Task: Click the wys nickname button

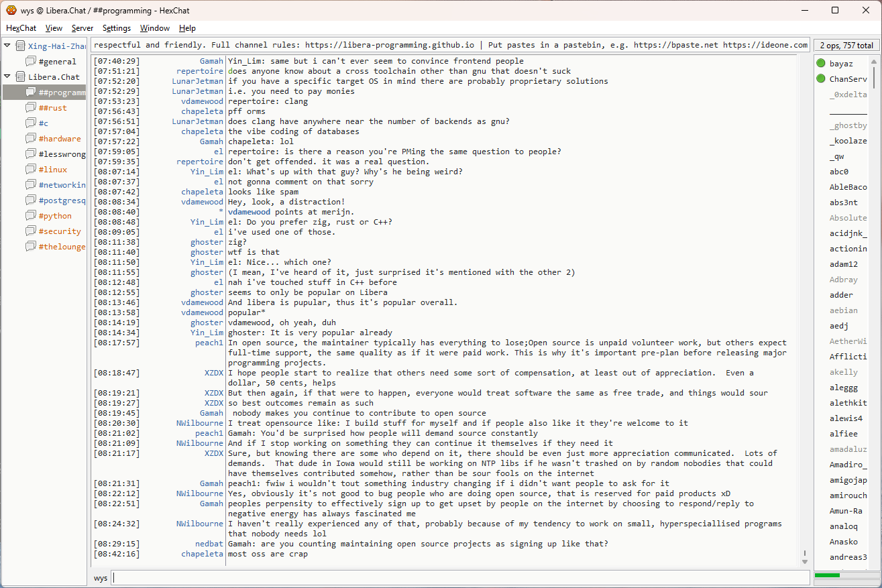Action: point(100,578)
